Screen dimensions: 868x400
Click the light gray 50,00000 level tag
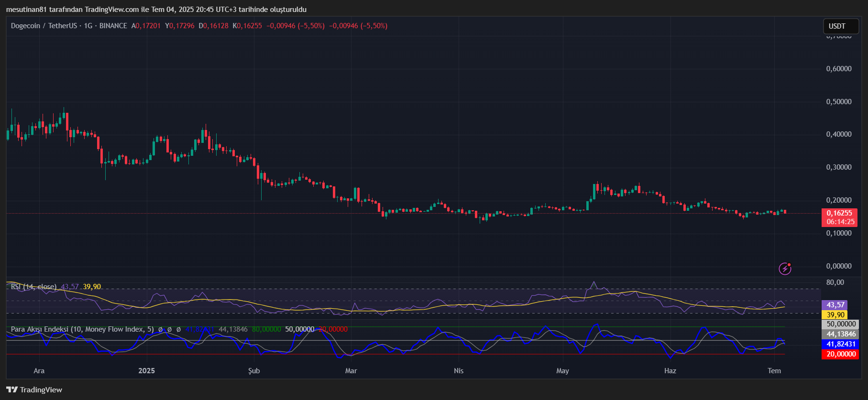click(841, 324)
